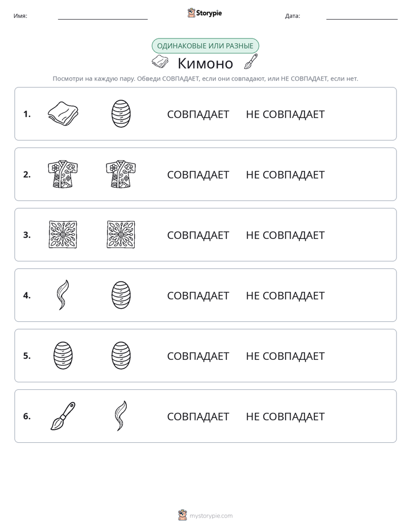This screenshot has width=411, height=532.
Task: Click the Storypie logo at the top
Action: [x=205, y=13]
